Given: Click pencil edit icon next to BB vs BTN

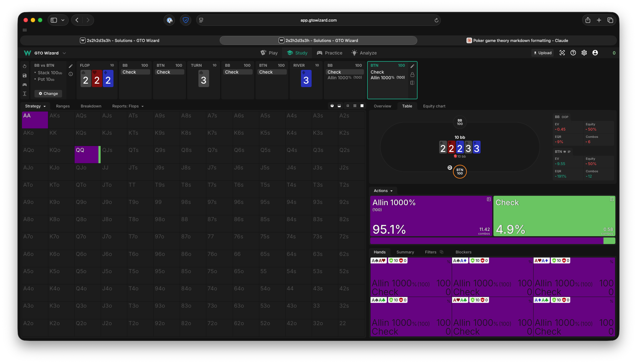Looking at the screenshot, I should click(71, 66).
